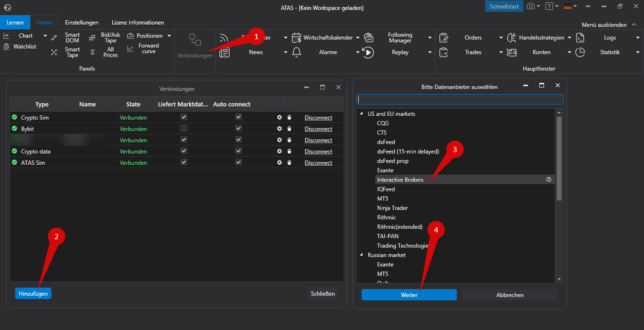Open settings gear for Crypto Sim connection
644x330 pixels.
click(x=280, y=117)
